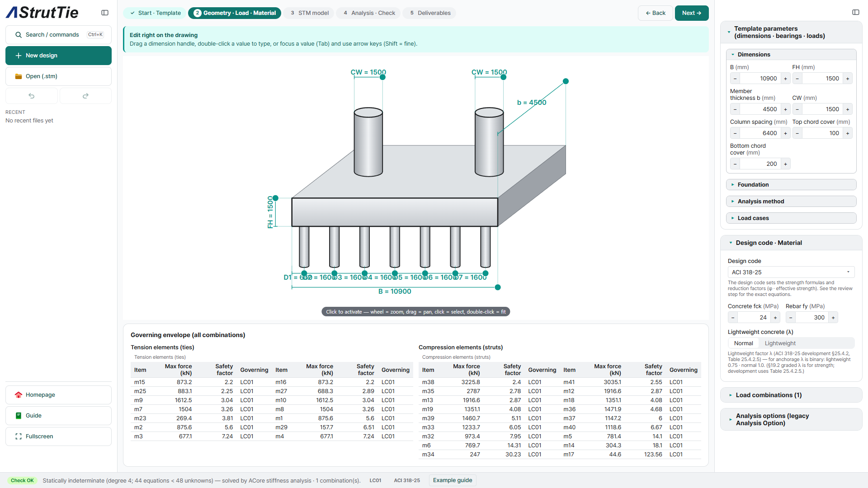Click the Check OK status badge
This screenshot has width=868, height=488.
click(x=22, y=481)
